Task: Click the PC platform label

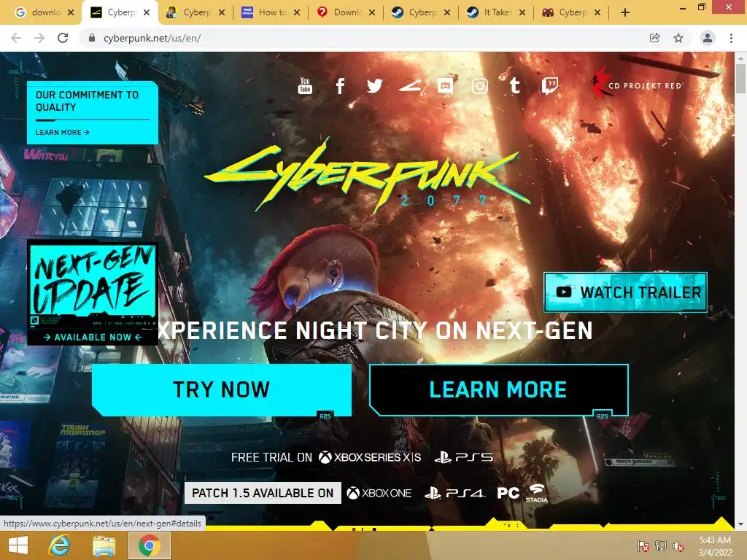Action: click(508, 494)
